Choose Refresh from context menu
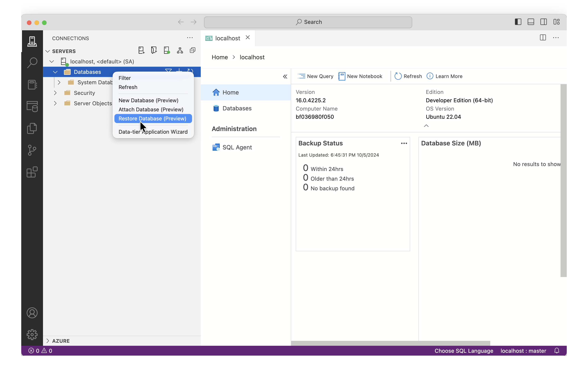The image size is (588, 384). point(153,87)
